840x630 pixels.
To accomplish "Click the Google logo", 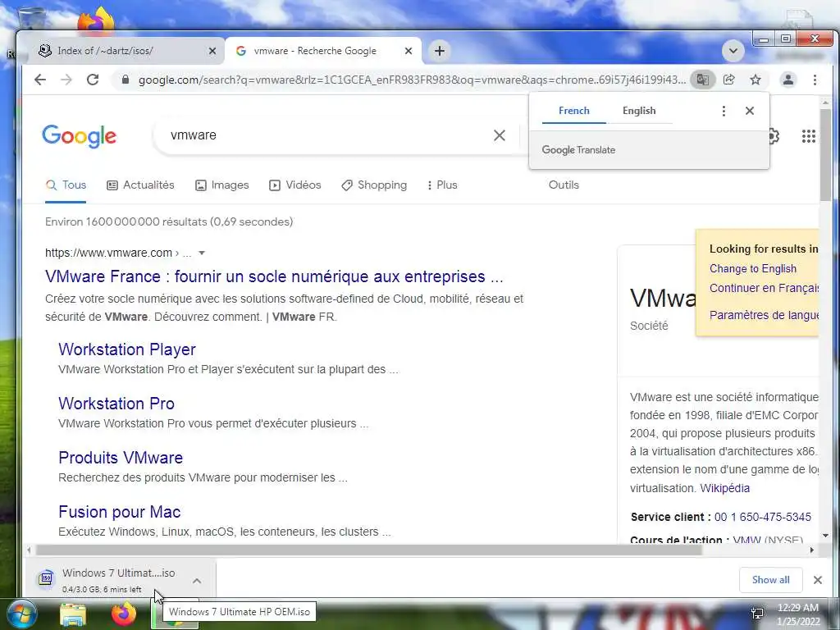I will coord(79,135).
